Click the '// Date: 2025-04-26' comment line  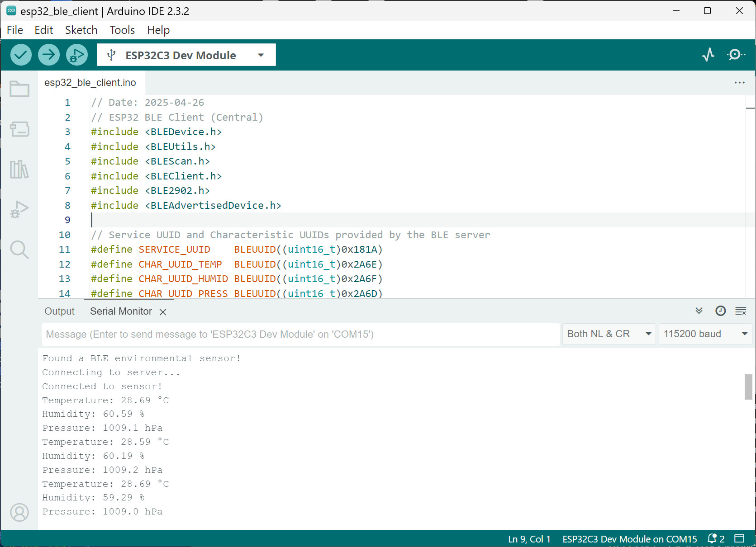[x=147, y=103]
